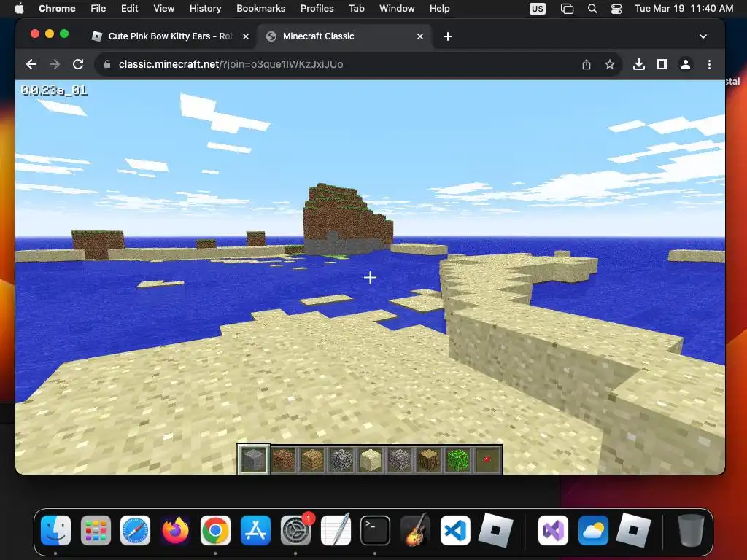Open the Help menu
Viewport: 747px width, 560px height.
(x=439, y=9)
